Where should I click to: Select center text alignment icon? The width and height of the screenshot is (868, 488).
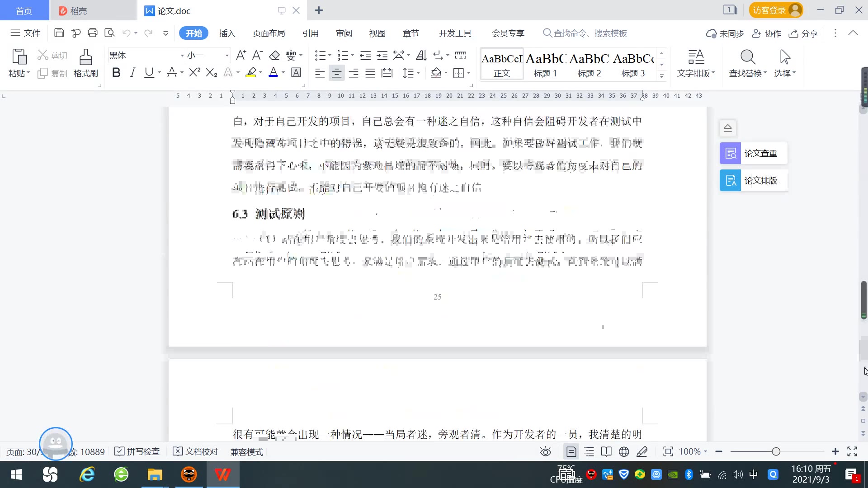(x=336, y=73)
